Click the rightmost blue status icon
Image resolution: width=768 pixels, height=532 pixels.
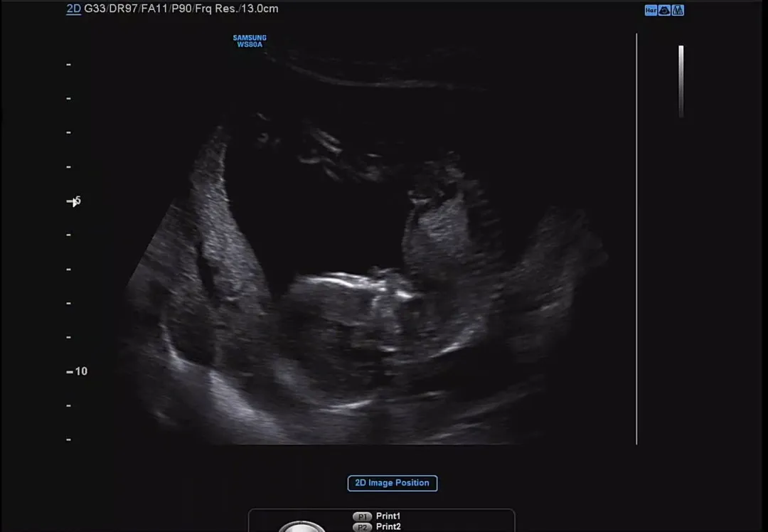[x=678, y=10]
